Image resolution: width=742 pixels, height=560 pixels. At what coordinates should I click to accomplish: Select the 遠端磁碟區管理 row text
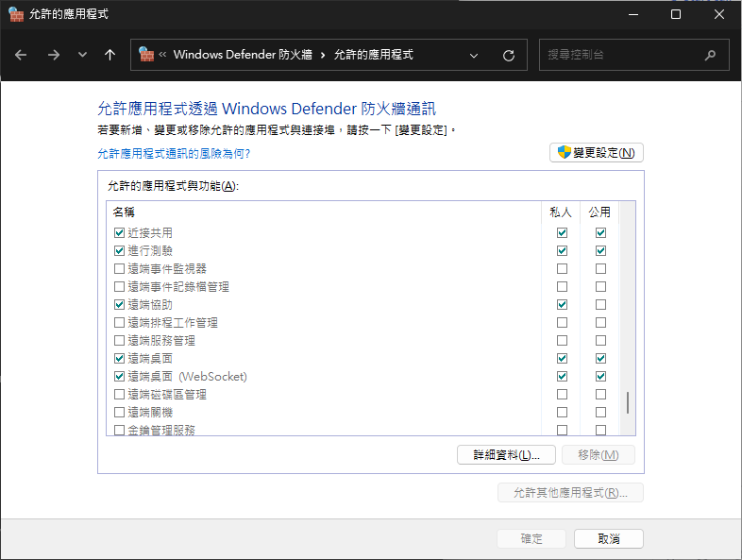(x=167, y=395)
